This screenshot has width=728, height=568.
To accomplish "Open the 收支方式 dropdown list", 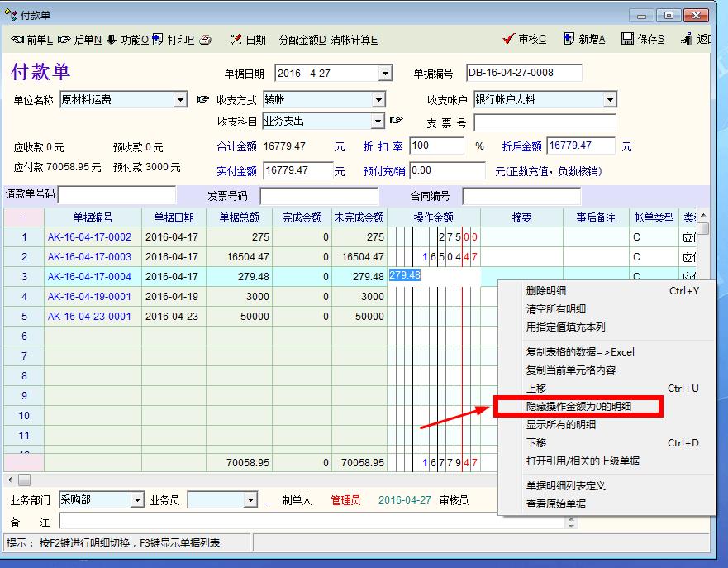I will (x=378, y=100).
